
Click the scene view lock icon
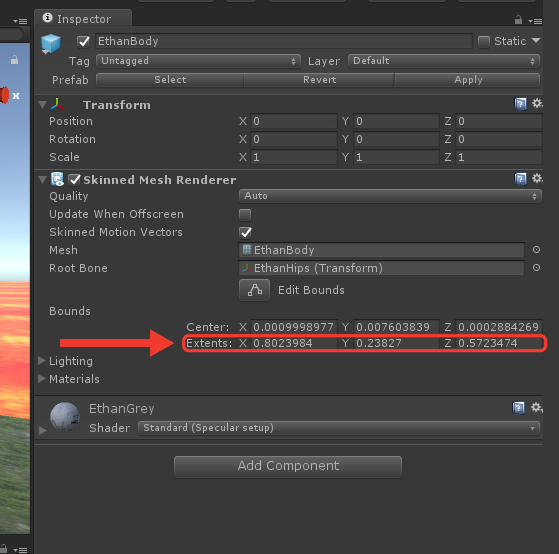pos(14,60)
